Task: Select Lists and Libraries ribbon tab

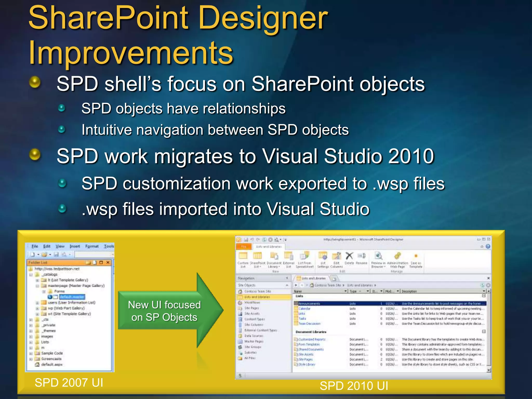Action: point(269,247)
